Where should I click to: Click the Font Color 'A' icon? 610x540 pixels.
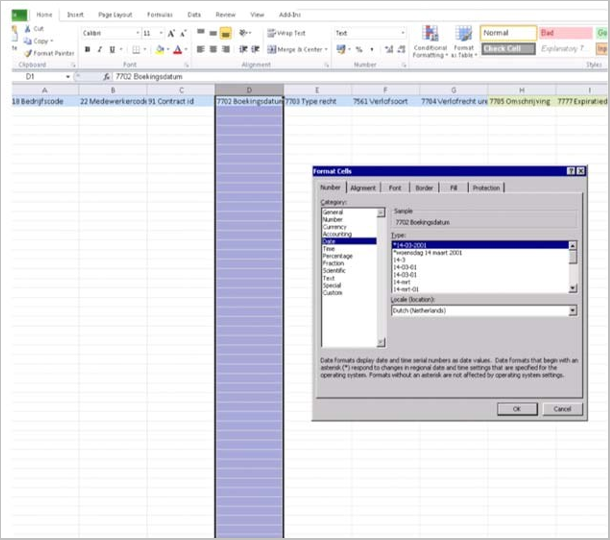pos(177,49)
